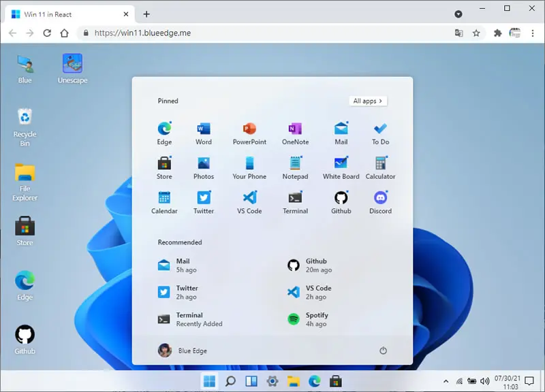This screenshot has width=545, height=392.
Task: Open Mail from the pinned grid
Action: coord(341,133)
